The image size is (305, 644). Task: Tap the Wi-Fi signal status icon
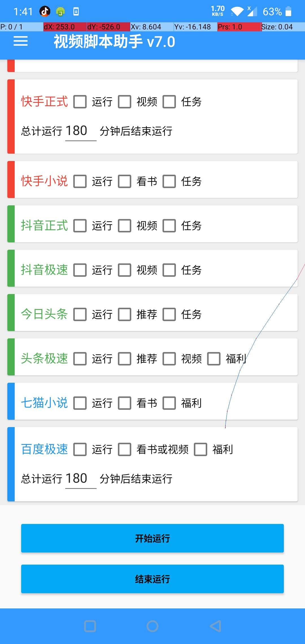(237, 12)
